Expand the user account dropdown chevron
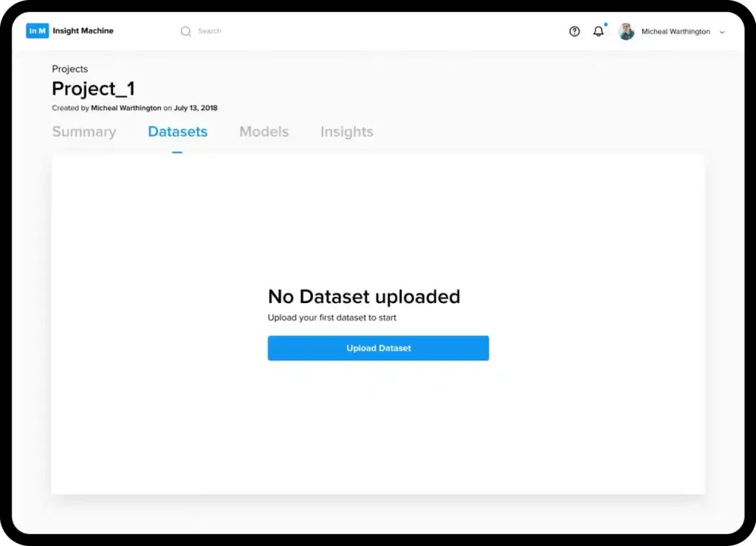The width and height of the screenshot is (756, 546). (722, 32)
